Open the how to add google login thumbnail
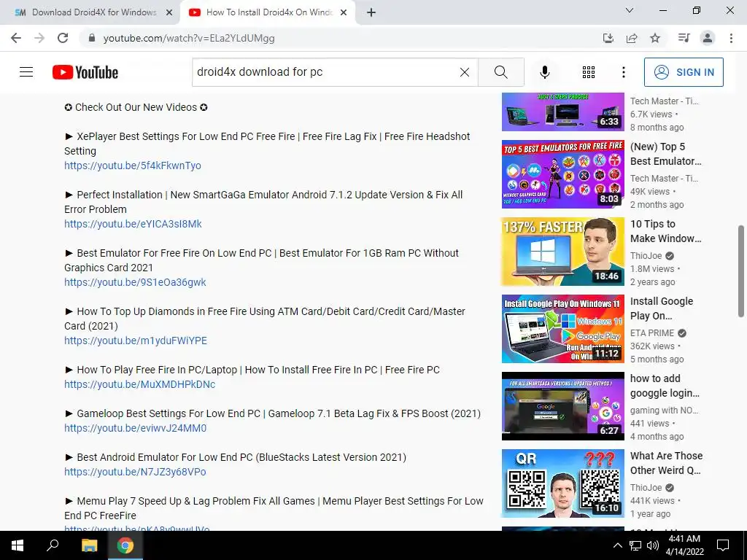Image resolution: width=747 pixels, height=560 pixels. (562, 405)
